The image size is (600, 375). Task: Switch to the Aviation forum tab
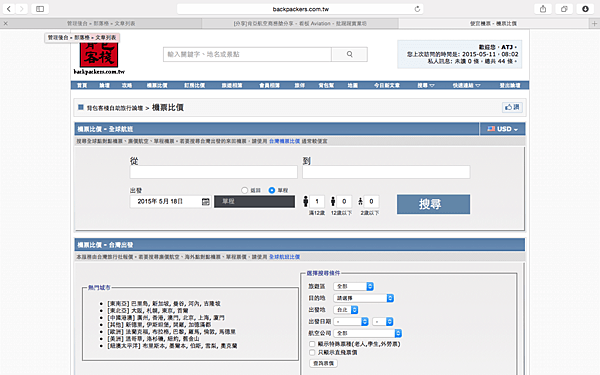click(300, 23)
